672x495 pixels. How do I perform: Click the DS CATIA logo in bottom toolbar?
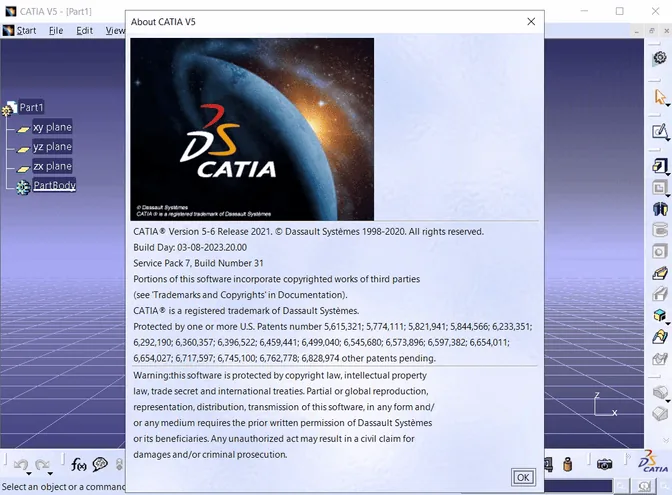coord(652,462)
